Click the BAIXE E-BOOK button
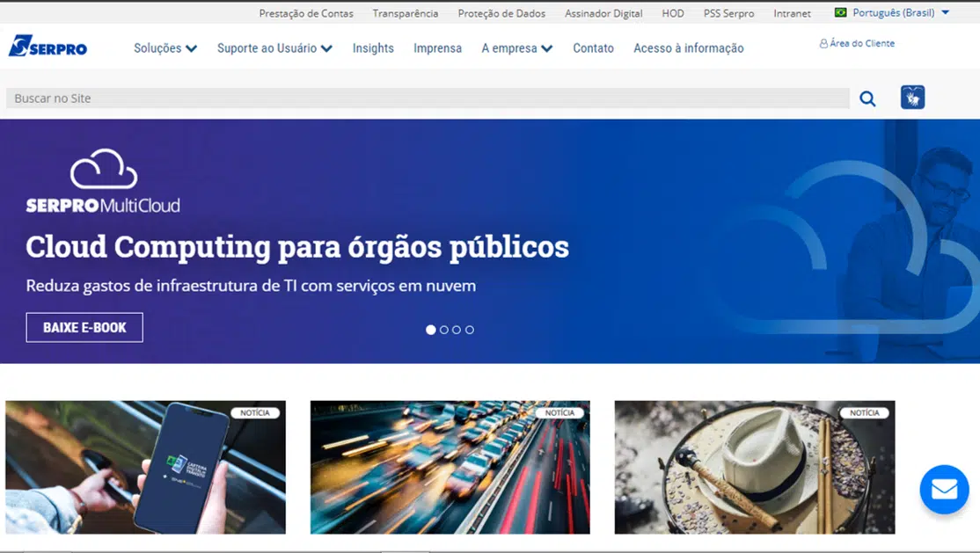Viewport: 980px width, 553px height. 84,327
